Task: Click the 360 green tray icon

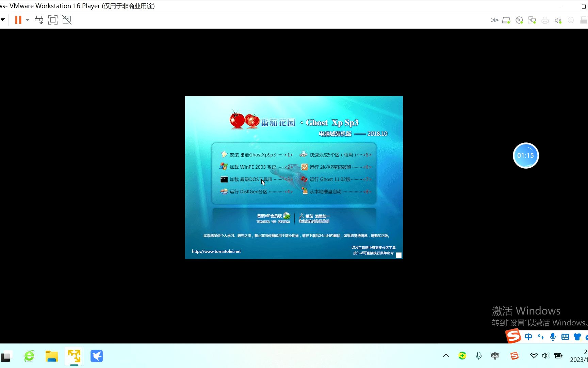Action: [462, 356]
